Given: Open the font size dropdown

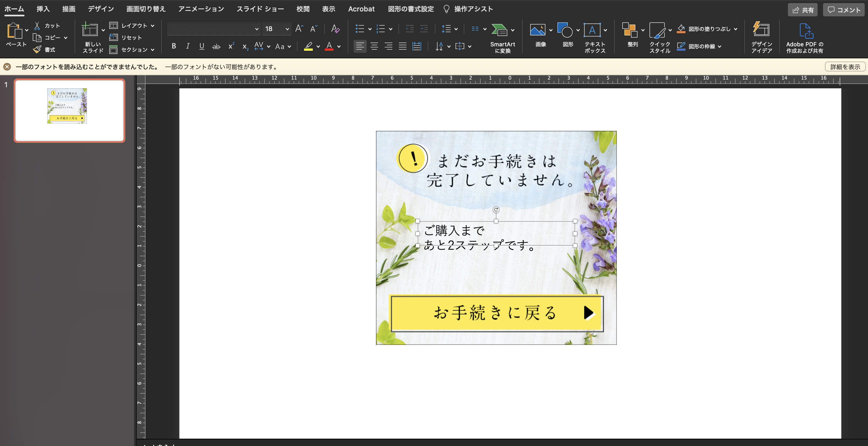Looking at the screenshot, I should coord(287,29).
